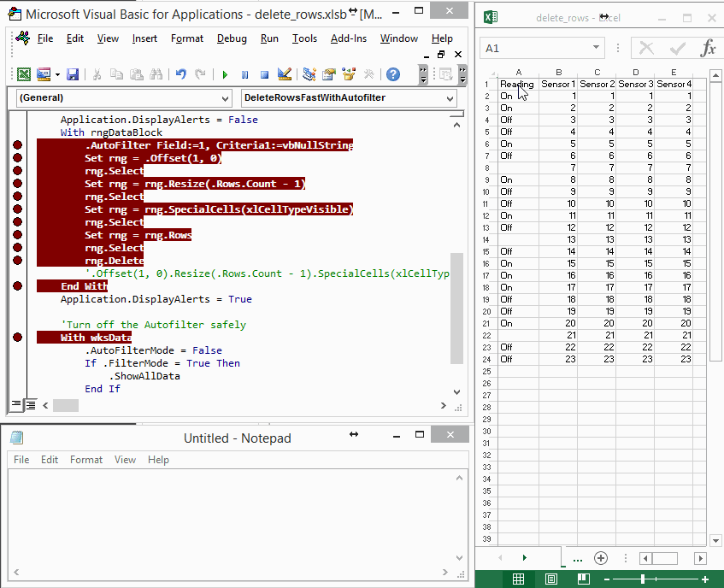Open Project Explorer from the toolbar
This screenshot has height=588, width=724.
click(x=309, y=74)
